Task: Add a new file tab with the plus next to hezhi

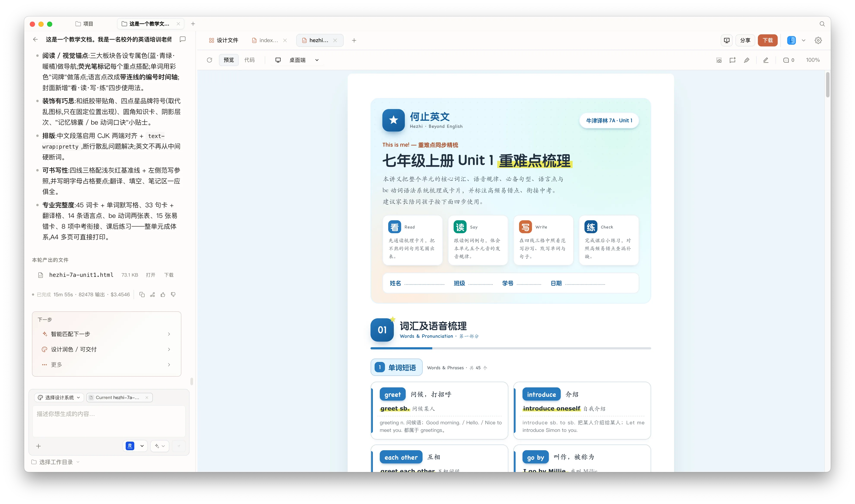Action: 354,40
